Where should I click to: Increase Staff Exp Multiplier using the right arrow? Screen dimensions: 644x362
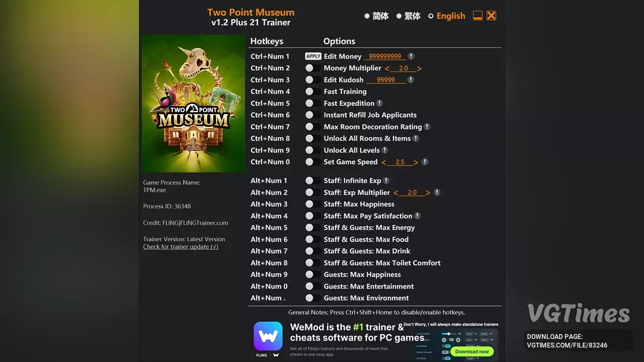[x=428, y=193]
